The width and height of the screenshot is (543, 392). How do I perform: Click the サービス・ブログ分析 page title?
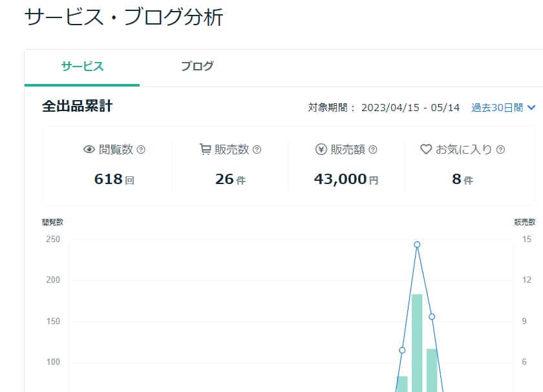pos(124,17)
